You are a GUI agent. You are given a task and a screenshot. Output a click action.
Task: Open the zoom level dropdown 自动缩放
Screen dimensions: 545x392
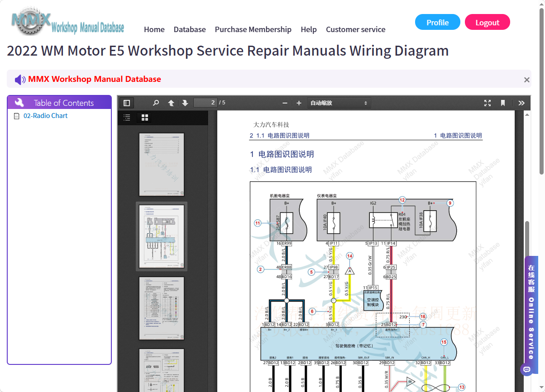[x=339, y=103]
